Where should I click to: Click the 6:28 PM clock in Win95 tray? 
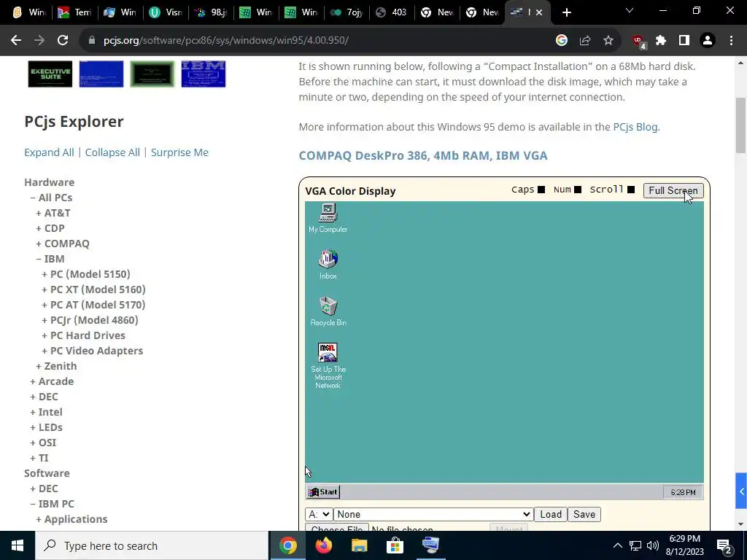(683, 492)
